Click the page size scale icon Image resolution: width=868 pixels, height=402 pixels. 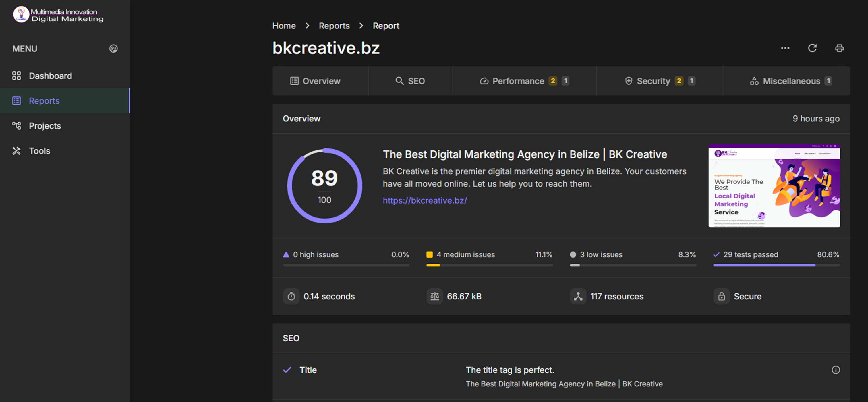coord(434,296)
